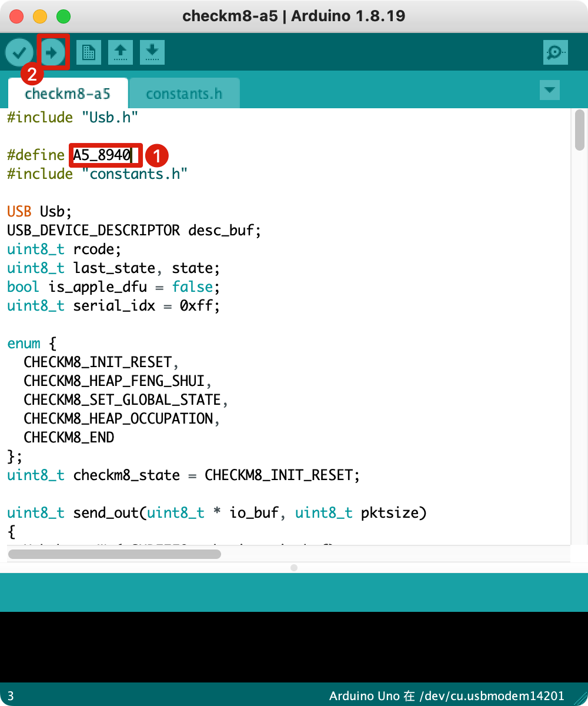The image size is (588, 706).
Task: Click the CHECKM8_SET_GLOBAL_STATE enum entry
Action: (126, 400)
